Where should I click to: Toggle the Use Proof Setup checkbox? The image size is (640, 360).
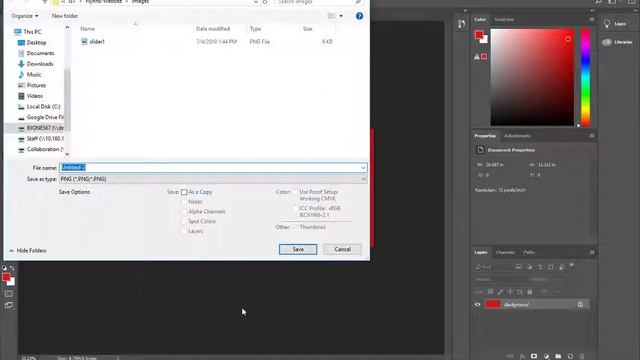[295, 192]
